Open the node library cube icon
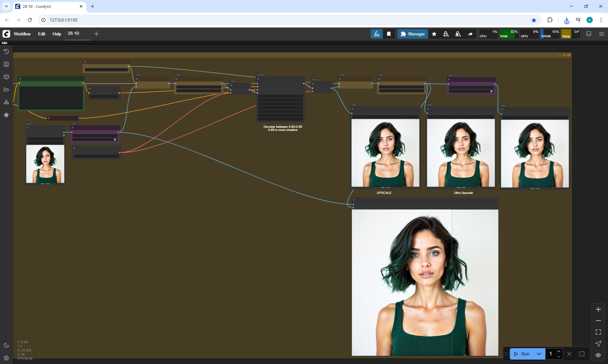The height and width of the screenshot is (364, 608). tap(6, 77)
